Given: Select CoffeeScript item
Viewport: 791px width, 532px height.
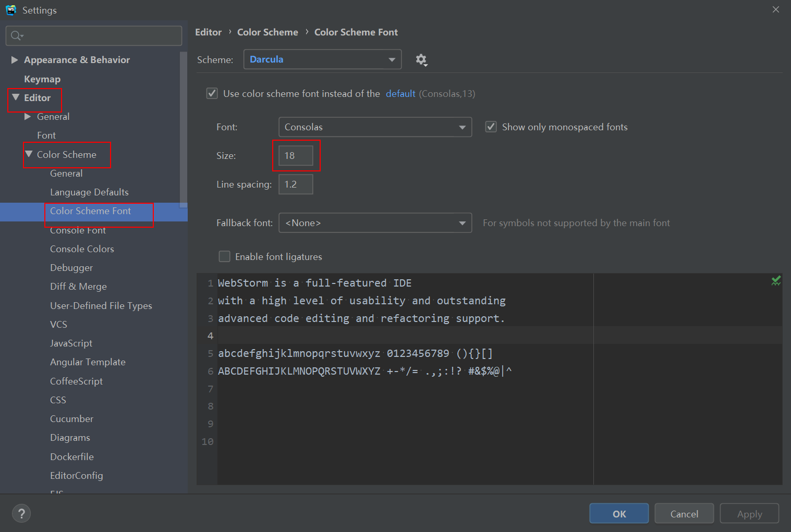Looking at the screenshot, I should (76, 381).
